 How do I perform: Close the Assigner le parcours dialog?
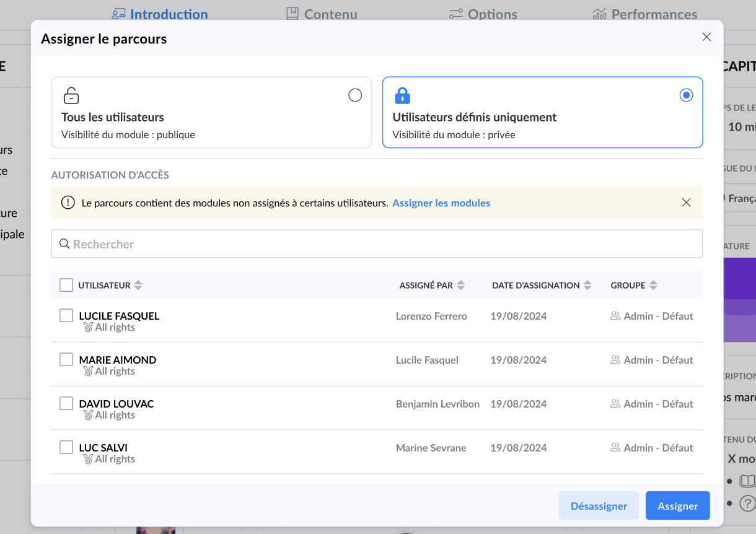tap(706, 37)
